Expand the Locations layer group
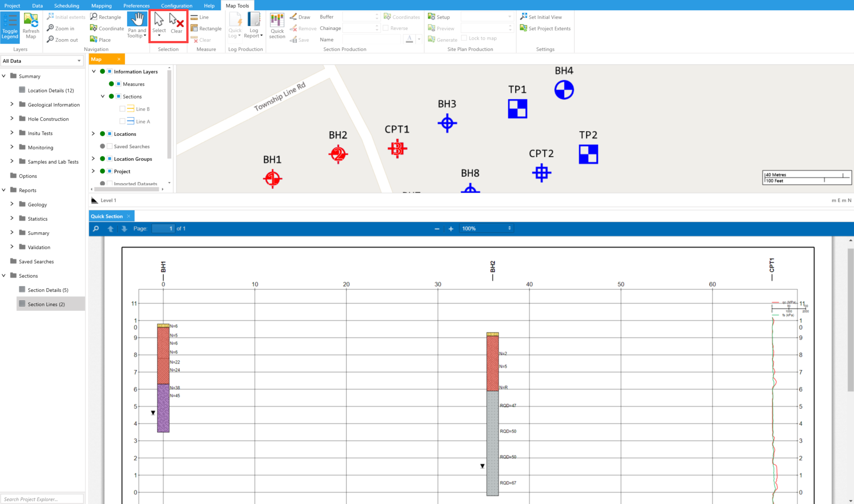 tap(94, 134)
